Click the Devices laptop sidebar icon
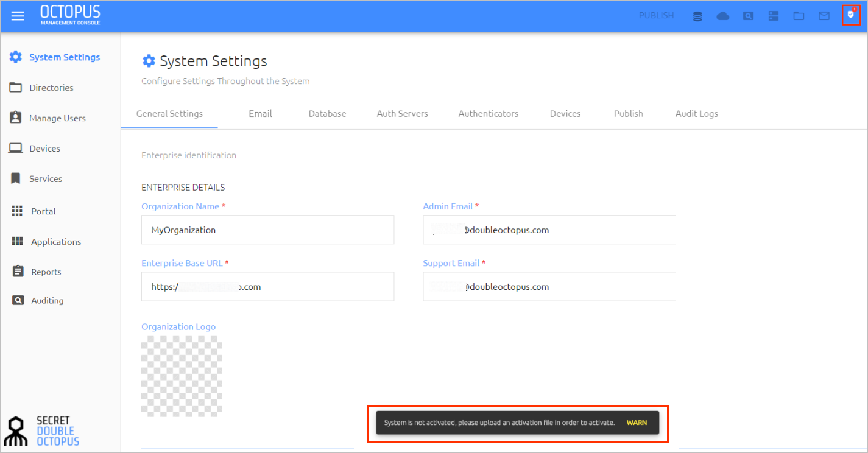The width and height of the screenshot is (868, 453). point(16,148)
